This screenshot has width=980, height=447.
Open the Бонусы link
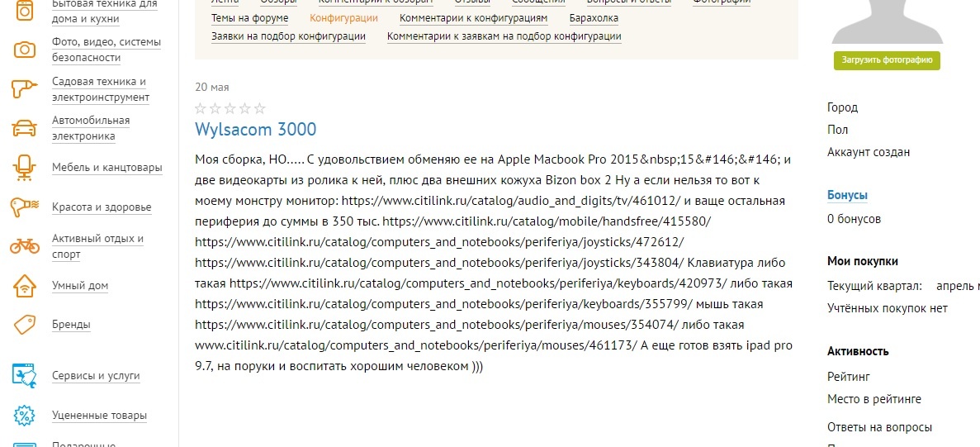tap(848, 195)
